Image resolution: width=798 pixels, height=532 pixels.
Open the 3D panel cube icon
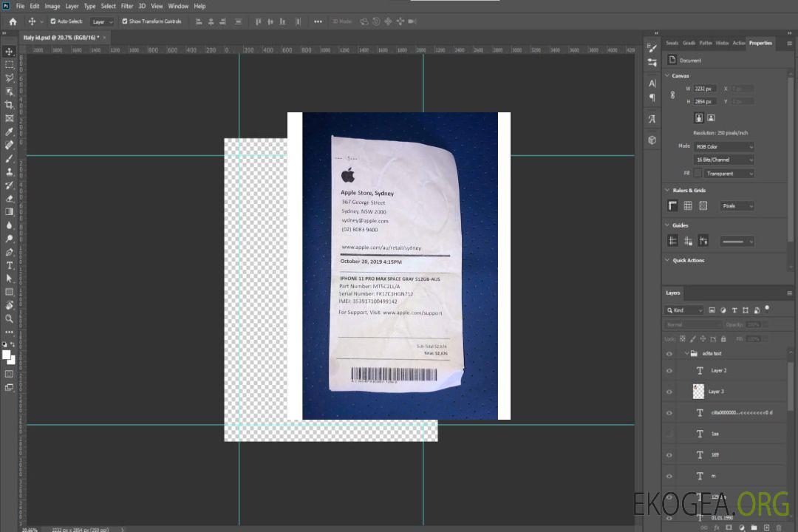pos(652,140)
